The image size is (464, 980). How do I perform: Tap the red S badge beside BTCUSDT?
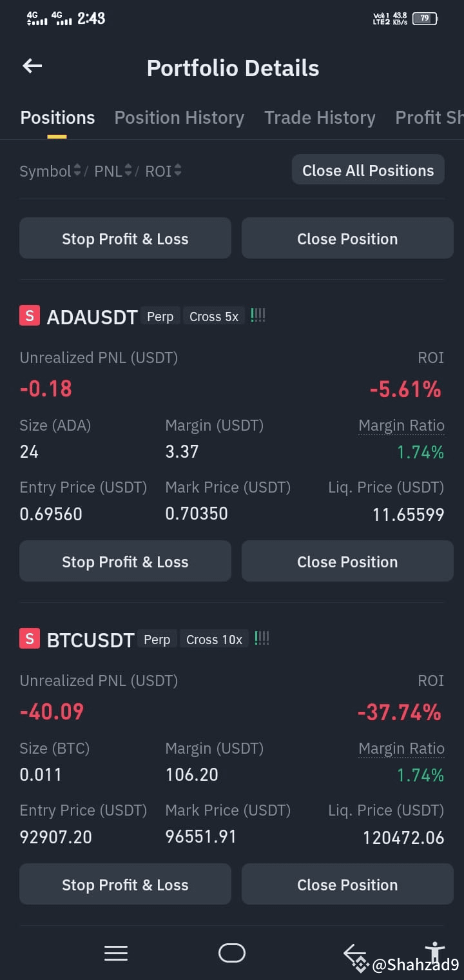click(x=30, y=638)
